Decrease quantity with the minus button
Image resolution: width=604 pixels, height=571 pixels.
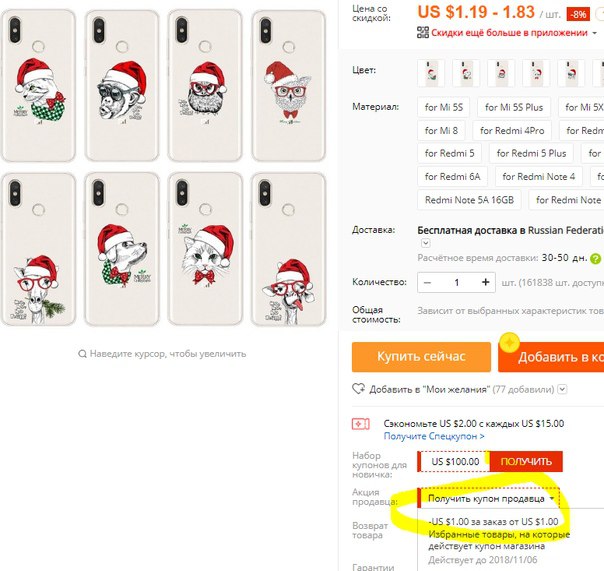427,282
